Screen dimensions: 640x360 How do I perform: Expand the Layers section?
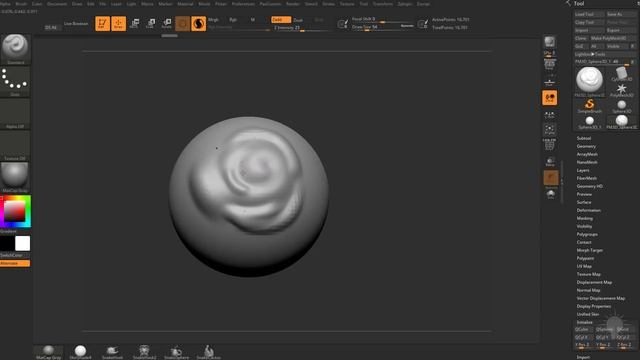coord(583,170)
